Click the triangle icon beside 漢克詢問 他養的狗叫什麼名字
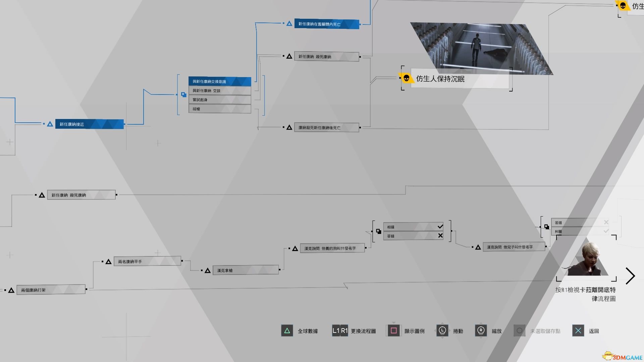644x362 pixels. (x=295, y=248)
